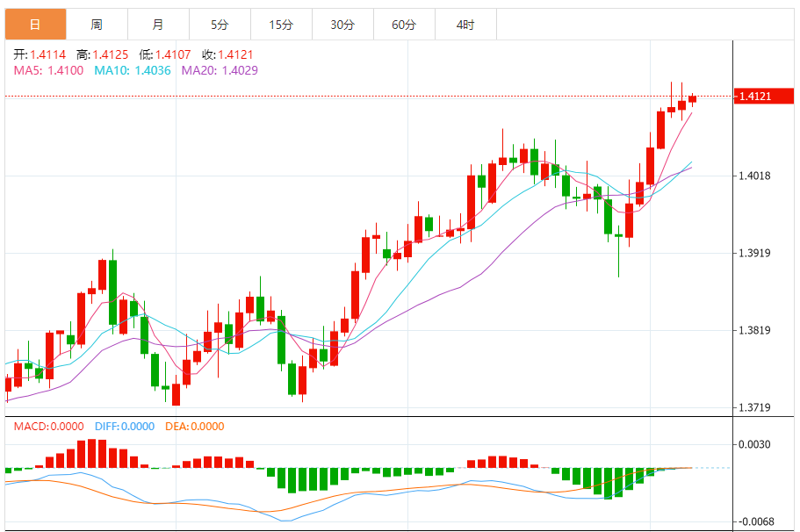Click the 1.4018 price axis label

click(755, 176)
